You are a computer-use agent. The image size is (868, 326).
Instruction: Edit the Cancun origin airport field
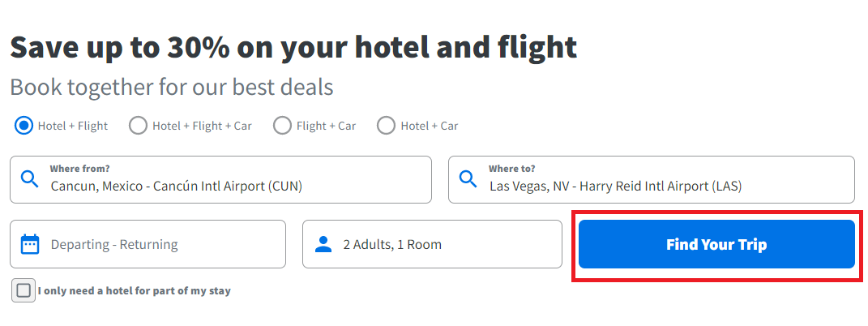click(x=221, y=179)
